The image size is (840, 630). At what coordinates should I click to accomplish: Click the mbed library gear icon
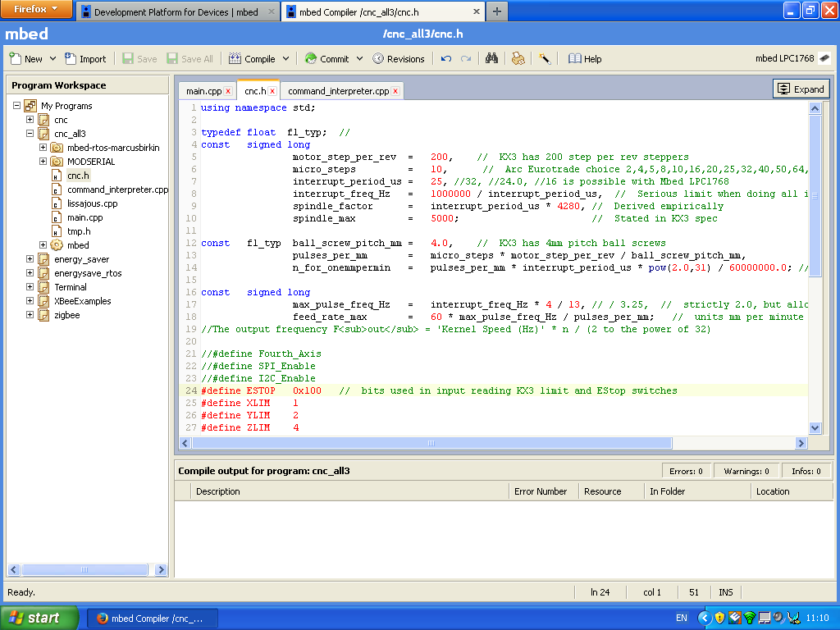coord(57,244)
